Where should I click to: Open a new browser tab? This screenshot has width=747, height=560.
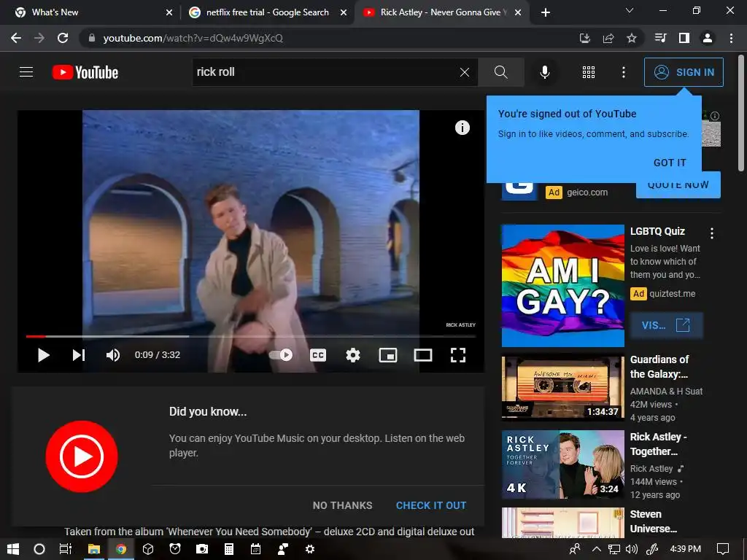coord(546,13)
